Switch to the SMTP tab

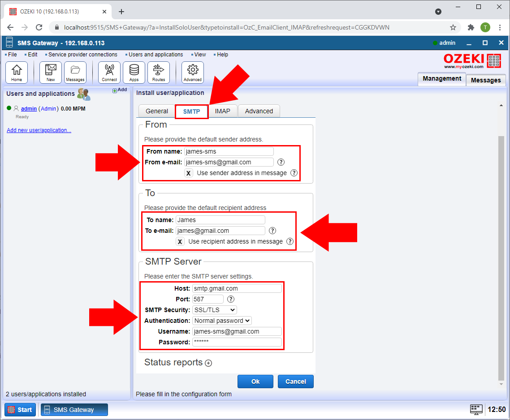191,111
